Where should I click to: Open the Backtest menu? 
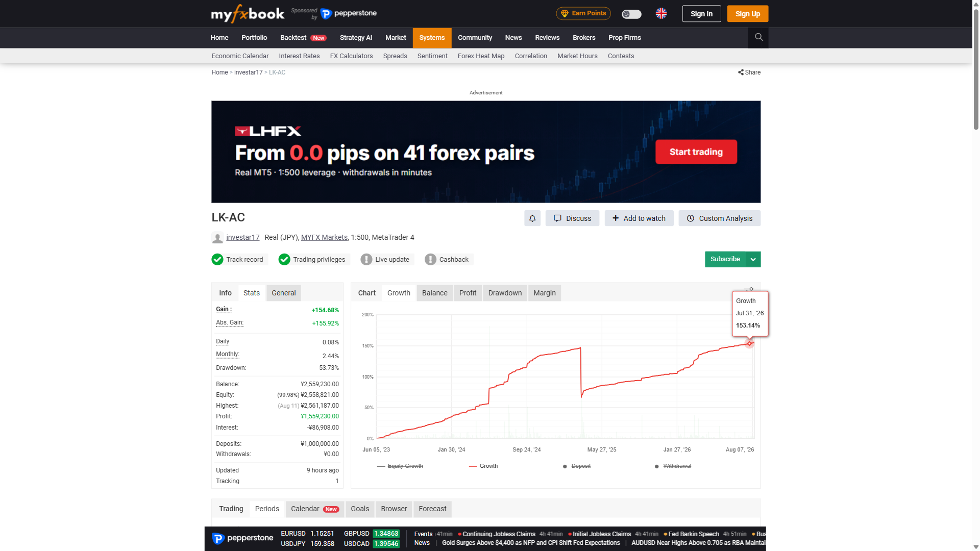coord(303,38)
